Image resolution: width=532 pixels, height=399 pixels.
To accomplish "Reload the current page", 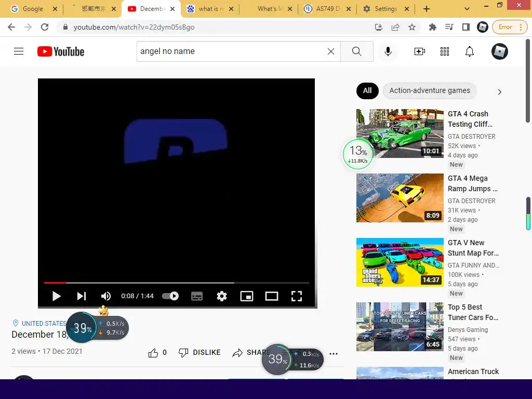I will click(x=45, y=27).
